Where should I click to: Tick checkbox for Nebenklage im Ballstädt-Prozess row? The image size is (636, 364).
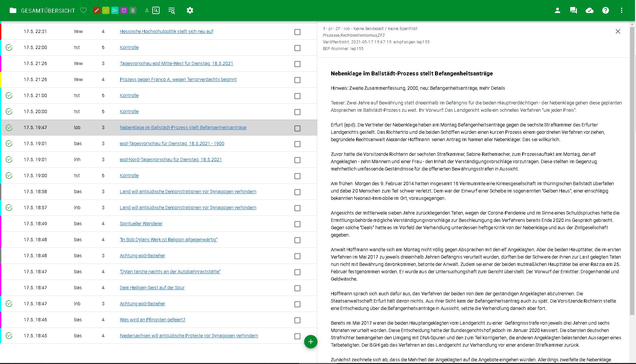[297, 128]
